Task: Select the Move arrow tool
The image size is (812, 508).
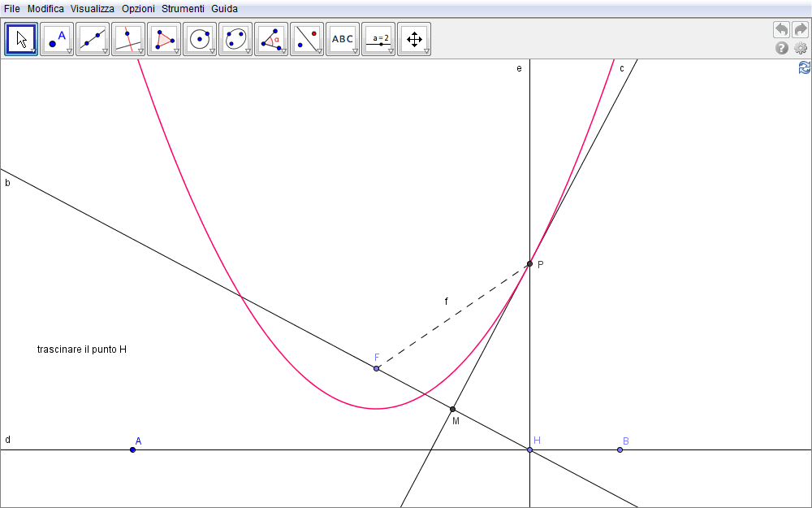Action: coord(21,38)
